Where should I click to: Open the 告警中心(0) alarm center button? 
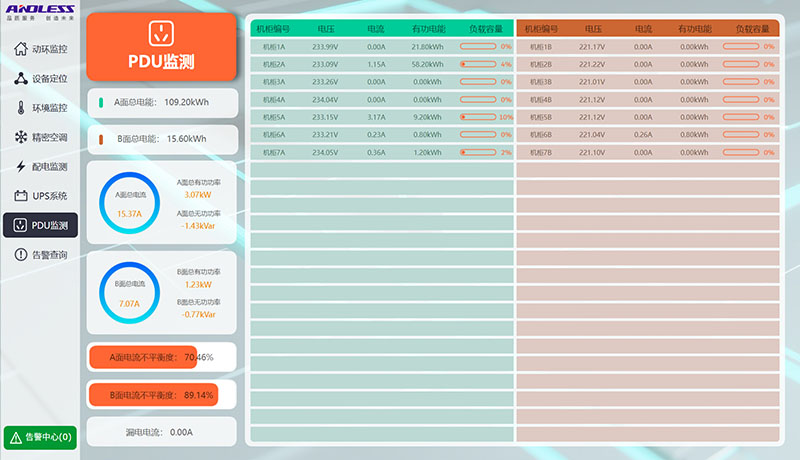point(40,437)
